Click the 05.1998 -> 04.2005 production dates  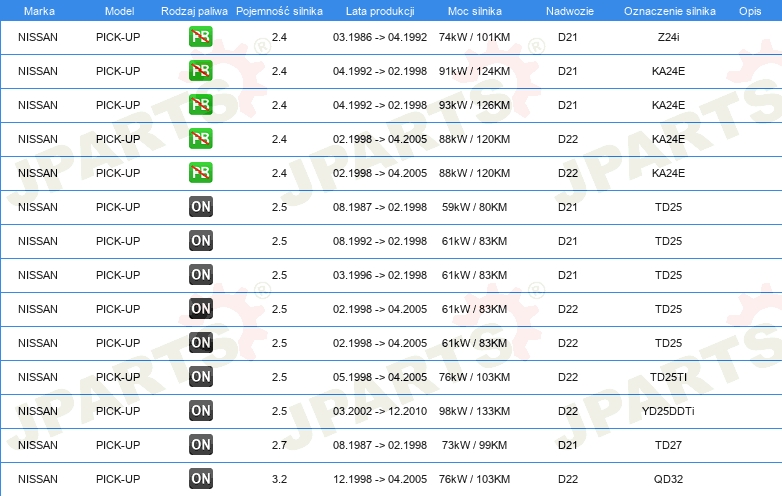click(x=380, y=377)
